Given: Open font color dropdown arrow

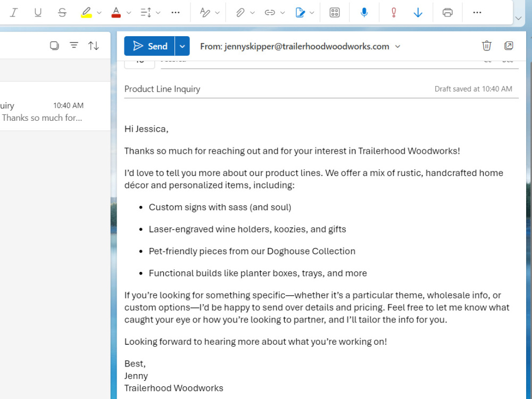Looking at the screenshot, I should pyautogui.click(x=129, y=13).
